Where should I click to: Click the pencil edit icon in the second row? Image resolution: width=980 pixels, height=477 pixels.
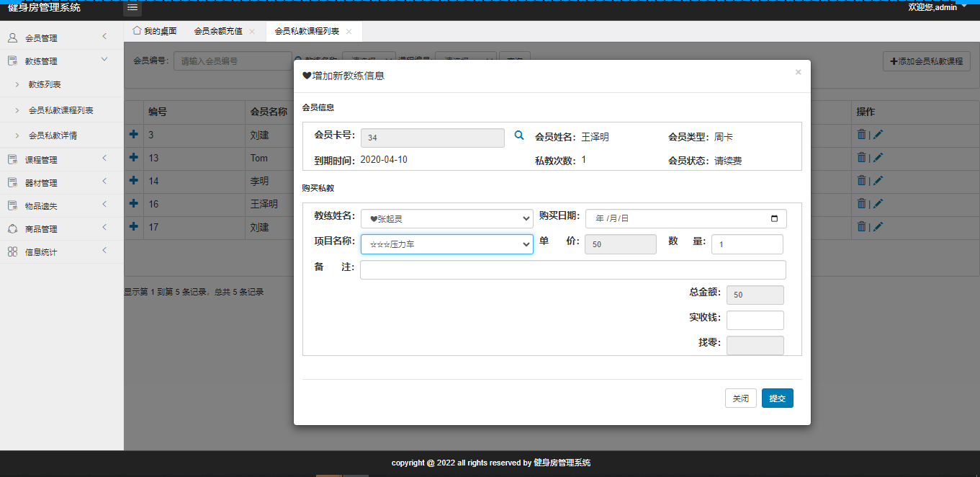[878, 157]
